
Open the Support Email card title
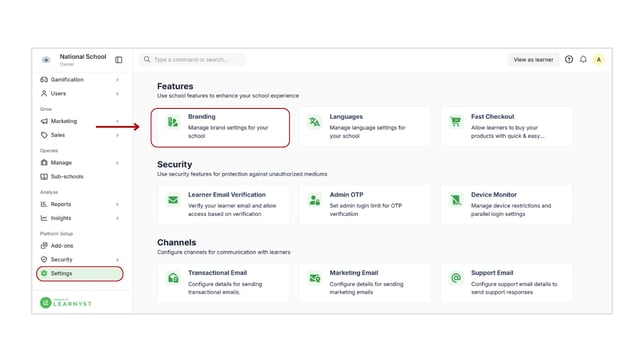(x=492, y=273)
